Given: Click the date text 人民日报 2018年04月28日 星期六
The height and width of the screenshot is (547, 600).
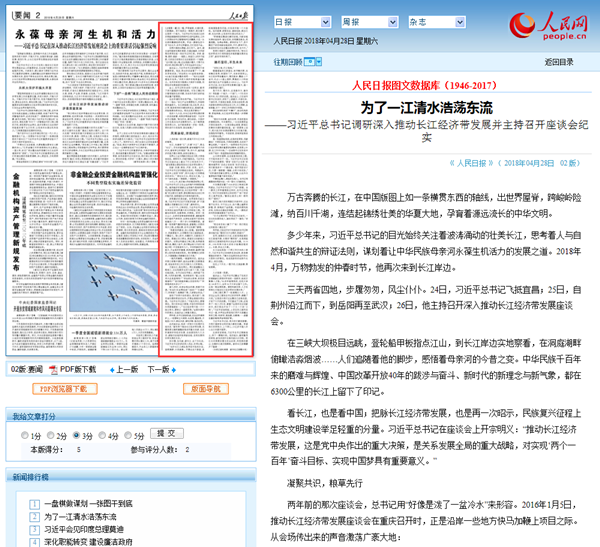Looking at the screenshot, I should (x=325, y=41).
